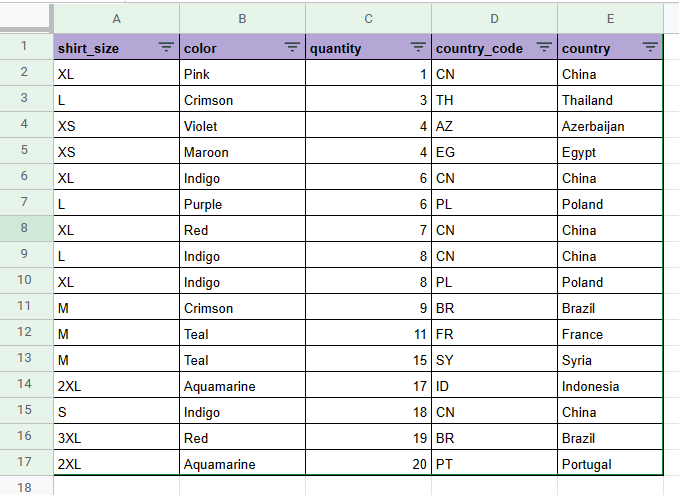Screen dimensions: 679x495
Task: Open the quantity column filter
Action: pos(418,47)
